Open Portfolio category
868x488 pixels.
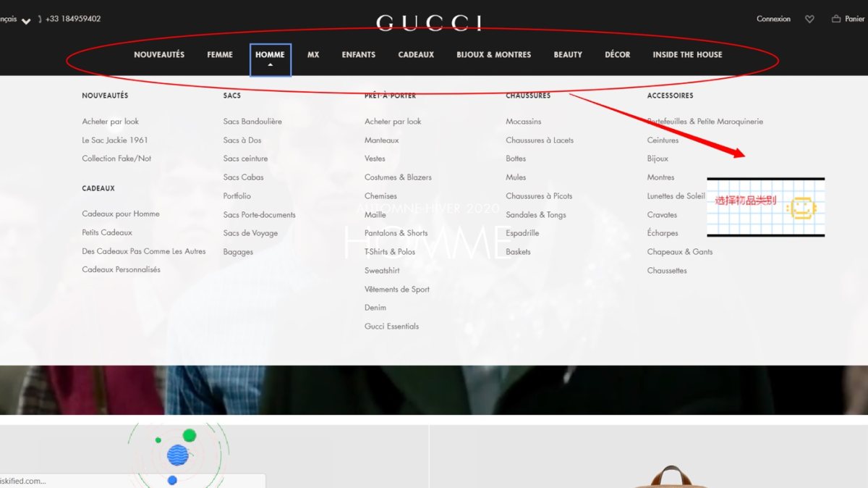237,195
